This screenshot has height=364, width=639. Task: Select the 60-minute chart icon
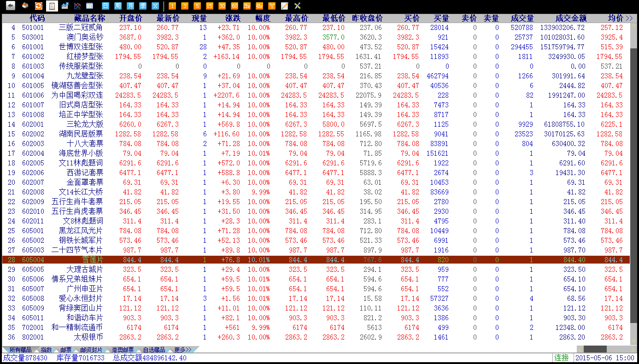pos(234,6)
